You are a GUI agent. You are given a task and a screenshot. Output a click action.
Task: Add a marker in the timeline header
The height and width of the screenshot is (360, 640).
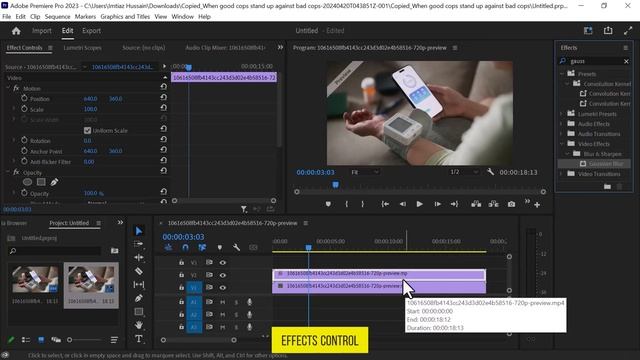[220, 247]
